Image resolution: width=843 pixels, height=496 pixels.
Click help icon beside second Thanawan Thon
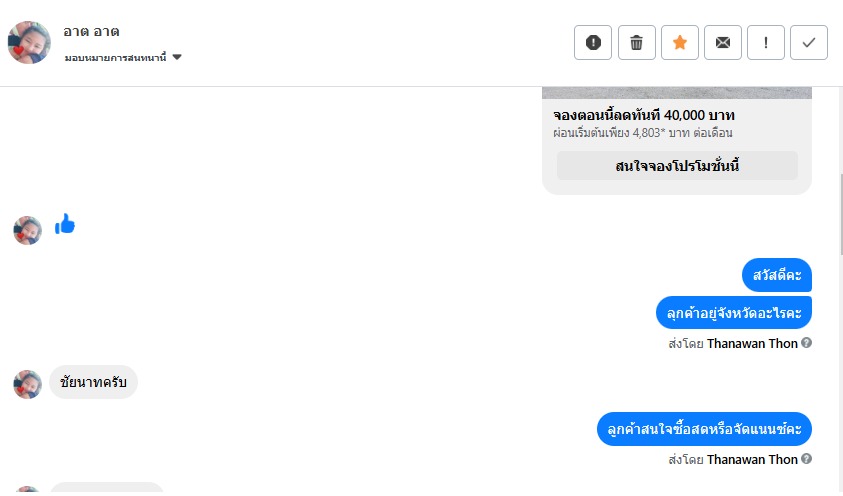[x=807, y=459]
